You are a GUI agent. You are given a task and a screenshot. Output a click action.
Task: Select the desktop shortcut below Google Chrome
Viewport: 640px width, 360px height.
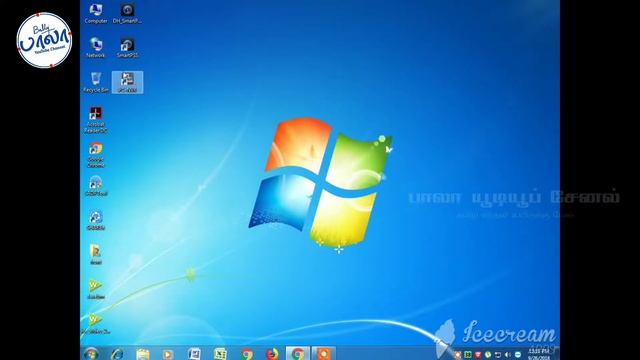(96, 186)
